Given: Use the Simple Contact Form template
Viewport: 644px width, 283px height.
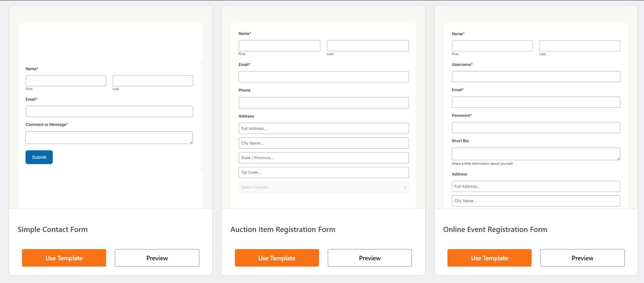Looking at the screenshot, I should click(x=64, y=258).
